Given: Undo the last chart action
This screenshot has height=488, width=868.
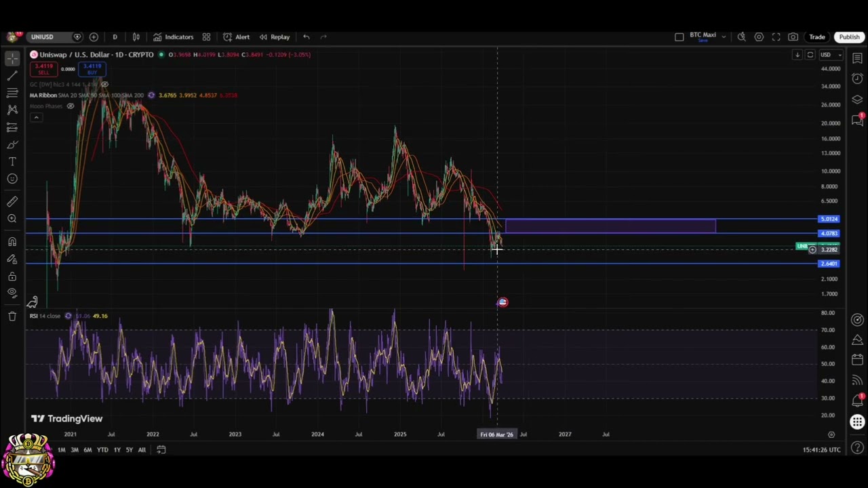Looking at the screenshot, I should pyautogui.click(x=307, y=37).
